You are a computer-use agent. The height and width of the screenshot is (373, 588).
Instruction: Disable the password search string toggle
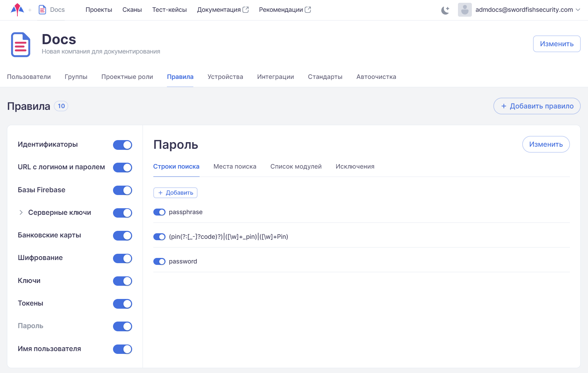[159, 261]
